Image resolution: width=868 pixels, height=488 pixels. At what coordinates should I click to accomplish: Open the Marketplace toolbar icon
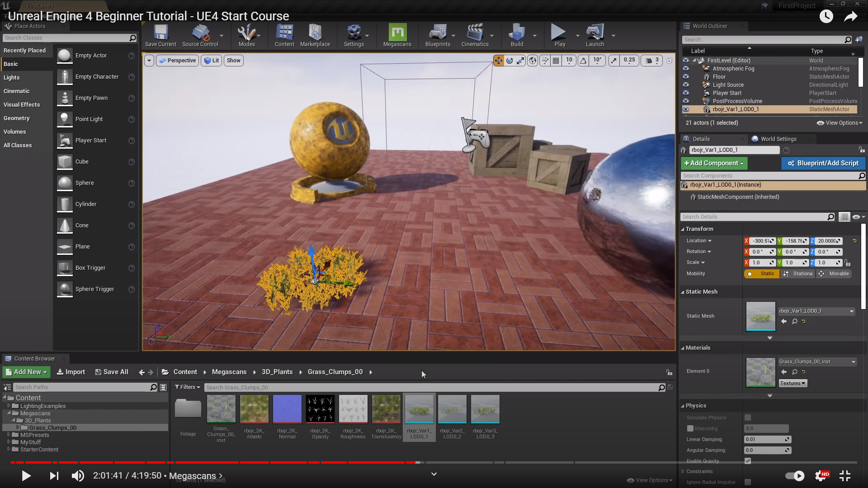[x=315, y=33]
